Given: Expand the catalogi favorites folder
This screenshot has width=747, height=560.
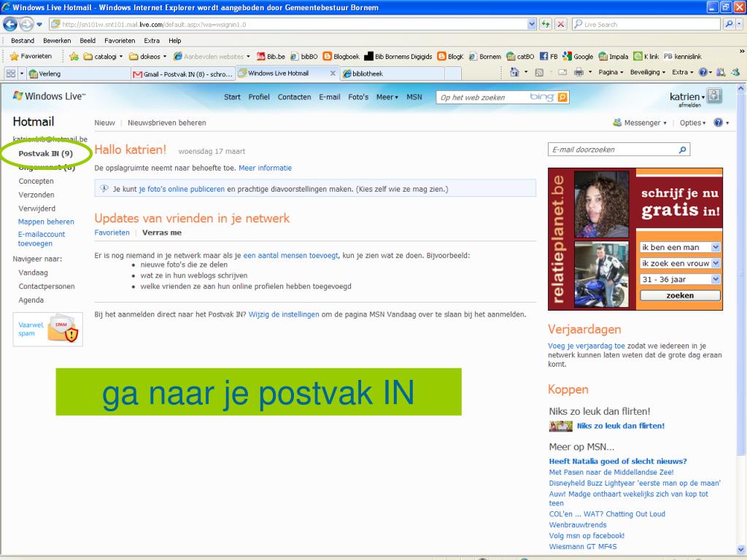Looking at the screenshot, I should tap(103, 56).
